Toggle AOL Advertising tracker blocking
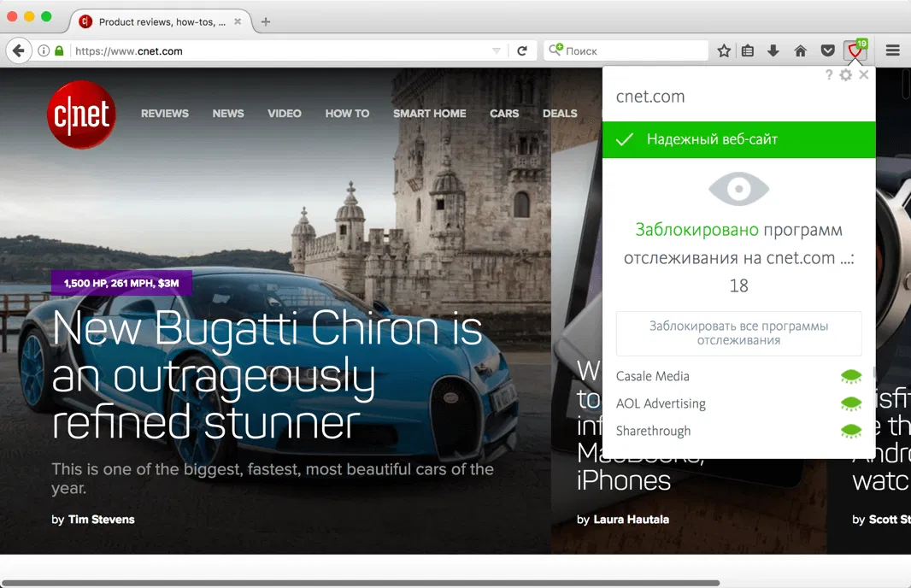The width and height of the screenshot is (911, 588). click(x=851, y=403)
